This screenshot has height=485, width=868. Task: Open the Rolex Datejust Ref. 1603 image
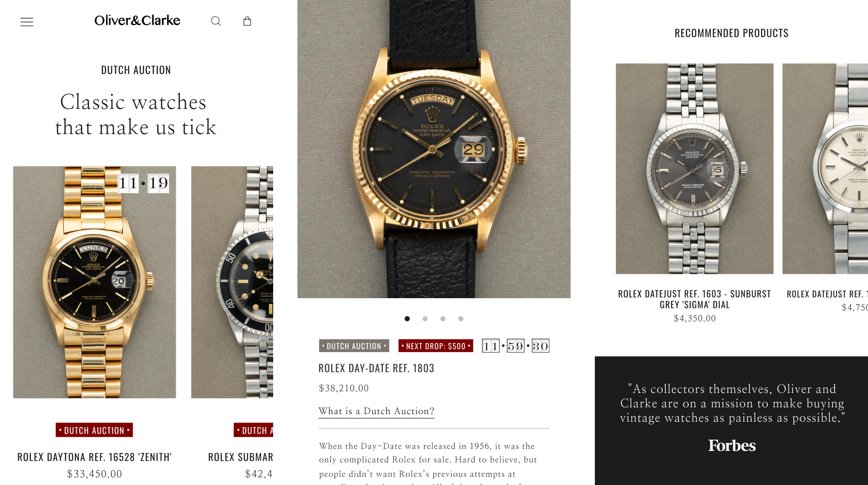pyautogui.click(x=695, y=168)
